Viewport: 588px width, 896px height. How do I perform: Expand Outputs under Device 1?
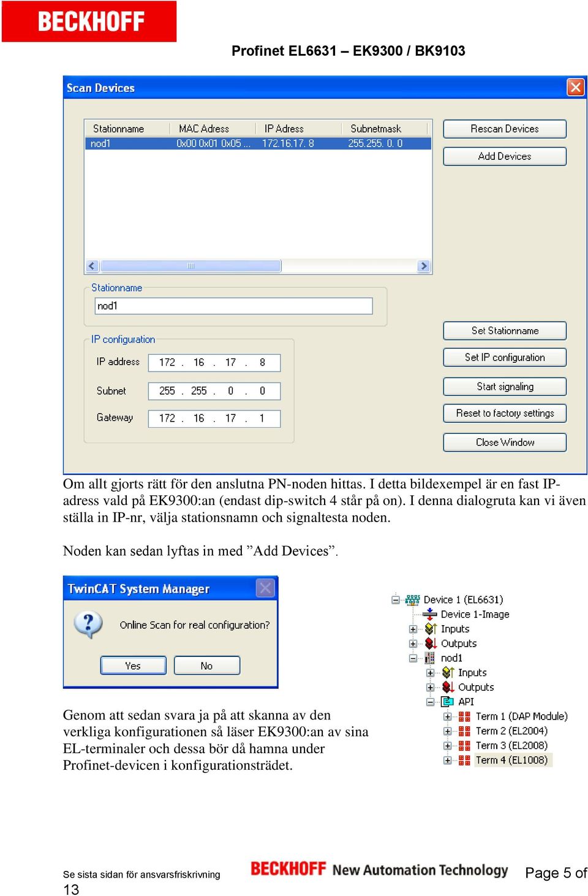413,644
